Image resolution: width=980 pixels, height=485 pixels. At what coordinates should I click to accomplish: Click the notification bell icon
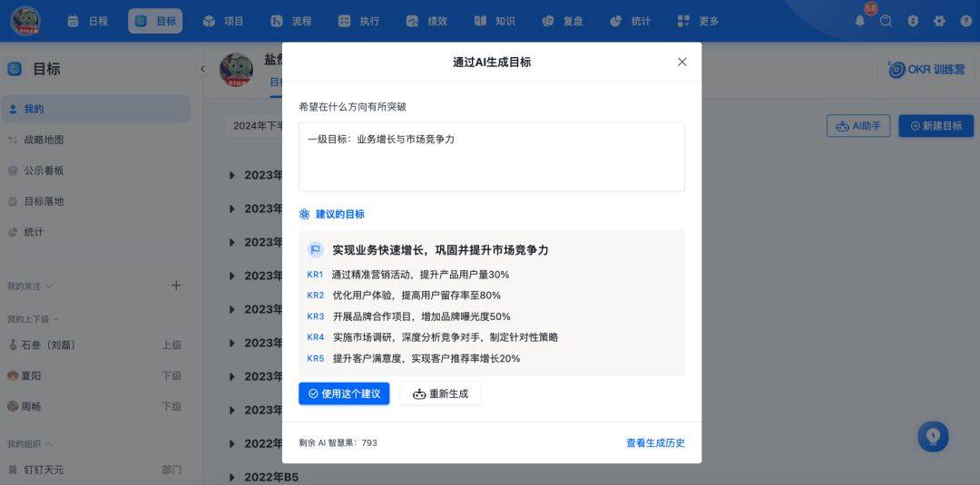click(860, 21)
